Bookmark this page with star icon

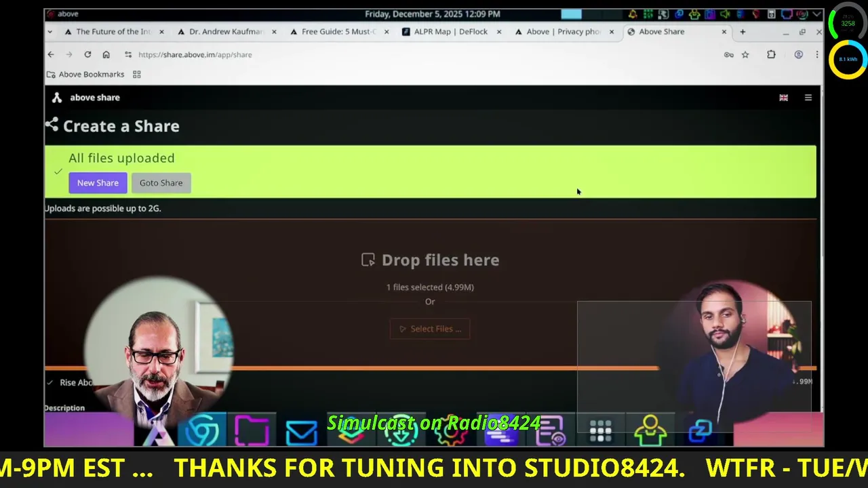tap(745, 54)
